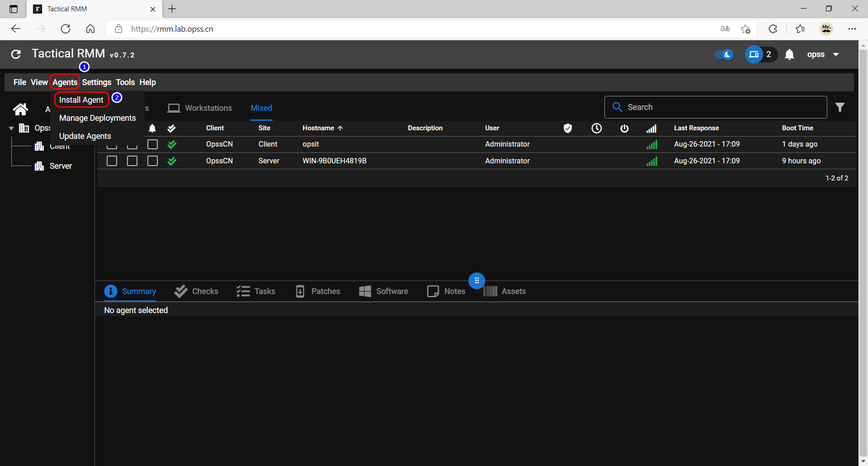Open the Patches tab
Image resolution: width=868 pixels, height=466 pixels.
pyautogui.click(x=317, y=291)
